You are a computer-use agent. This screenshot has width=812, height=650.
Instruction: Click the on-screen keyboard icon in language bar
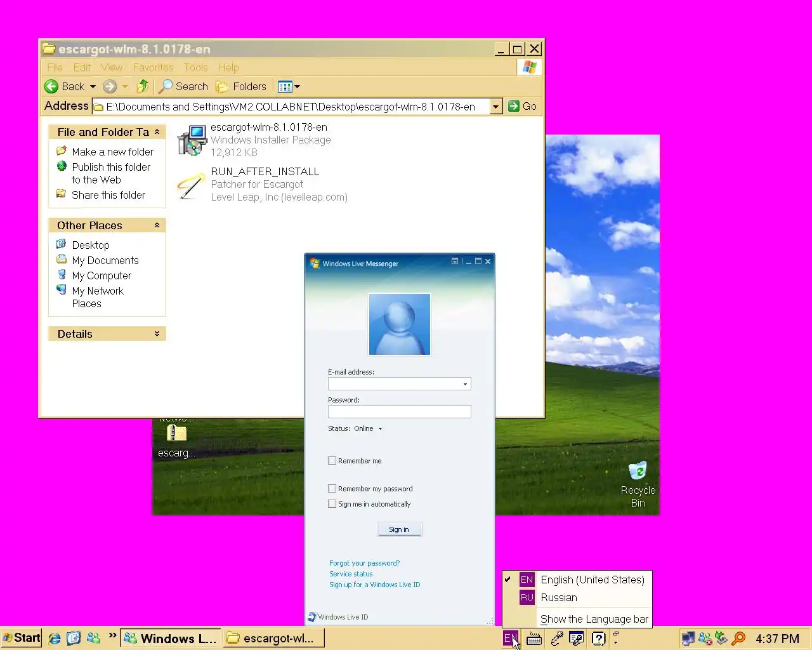pyautogui.click(x=534, y=639)
